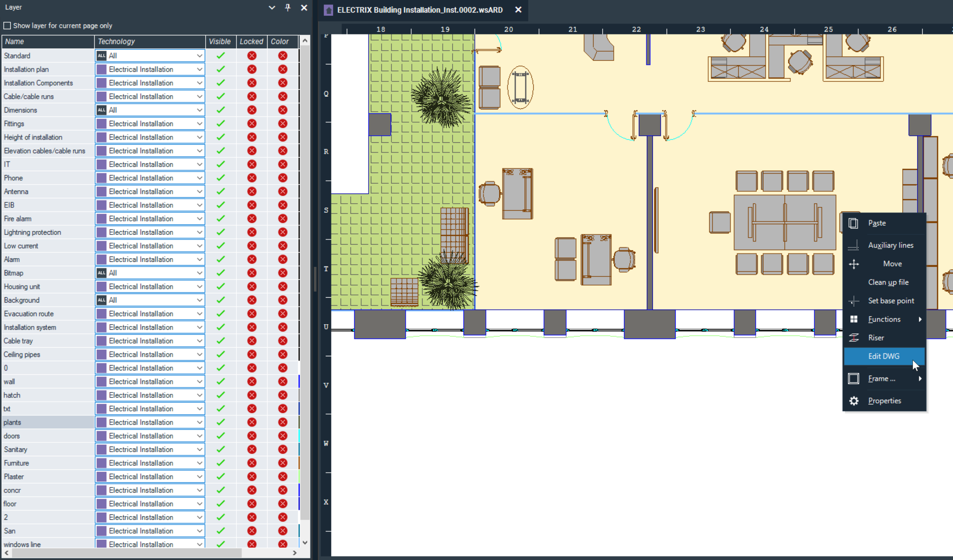Select Clean up file option
The height and width of the screenshot is (560, 953).
[888, 282]
